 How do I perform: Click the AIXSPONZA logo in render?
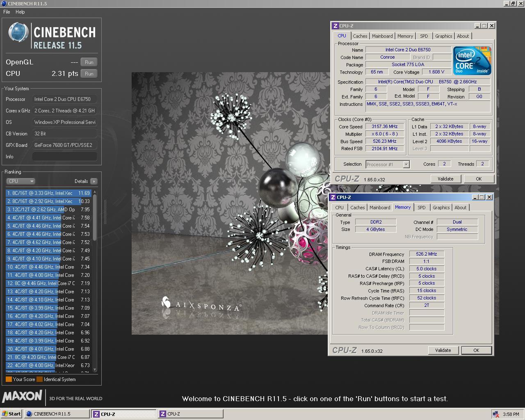[x=201, y=305]
